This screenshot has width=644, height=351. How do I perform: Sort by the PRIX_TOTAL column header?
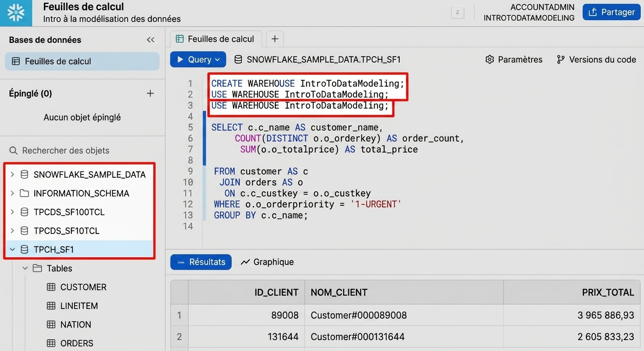click(572, 292)
